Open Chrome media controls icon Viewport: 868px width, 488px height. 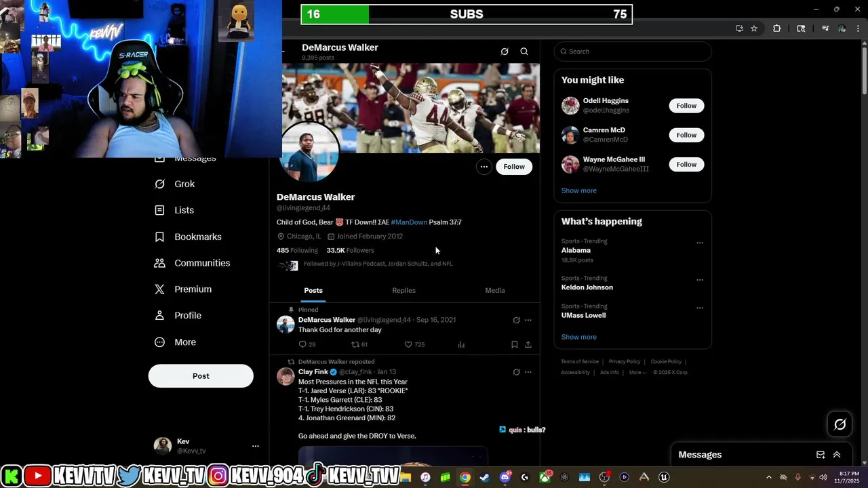[825, 28]
